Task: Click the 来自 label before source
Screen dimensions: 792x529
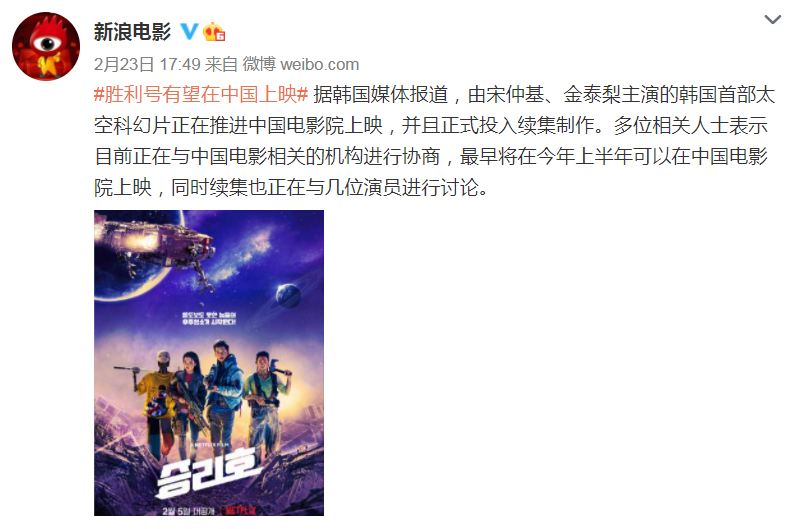Action: [x=221, y=64]
